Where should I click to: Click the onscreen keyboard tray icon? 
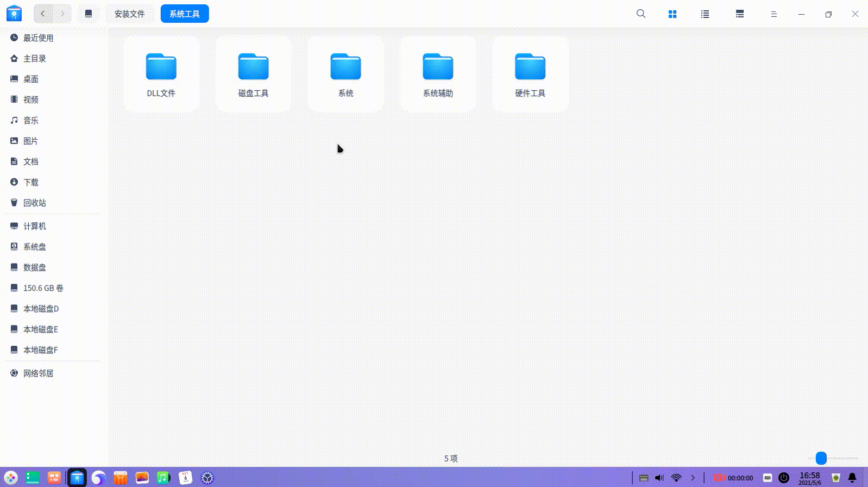(x=644, y=478)
